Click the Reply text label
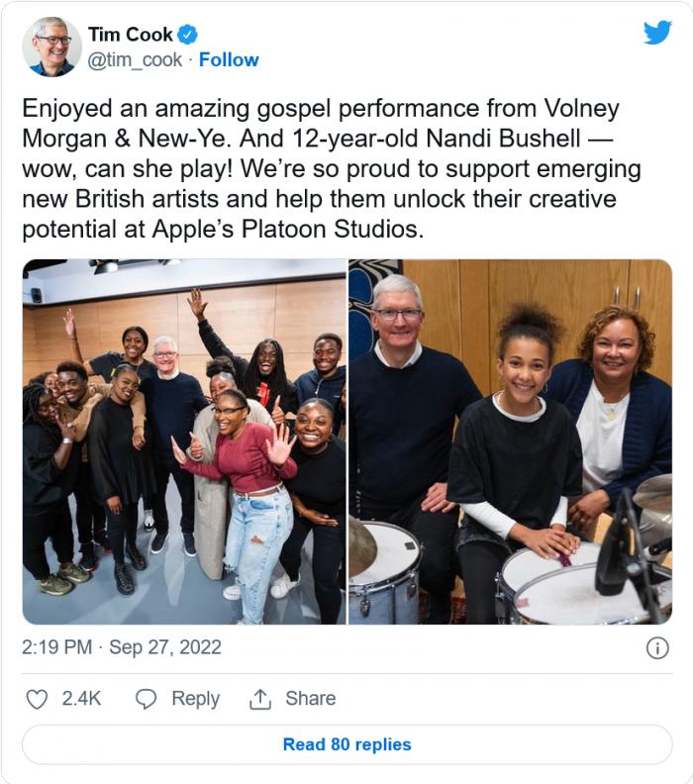 [195, 699]
